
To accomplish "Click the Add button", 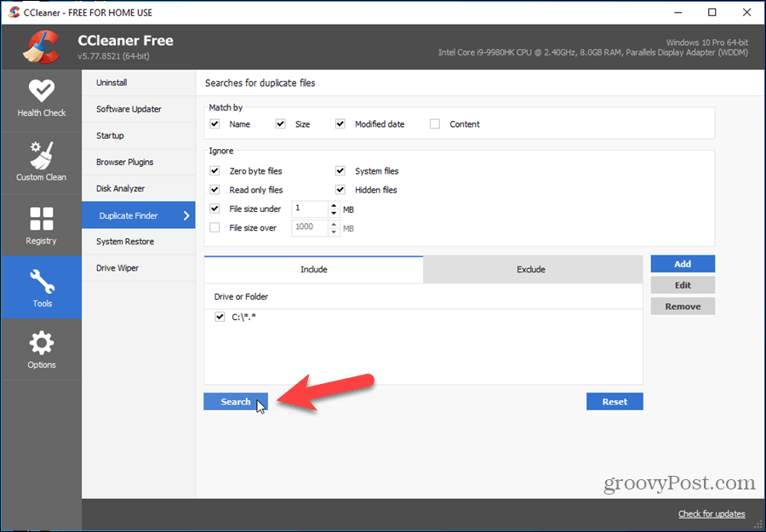I will point(683,264).
